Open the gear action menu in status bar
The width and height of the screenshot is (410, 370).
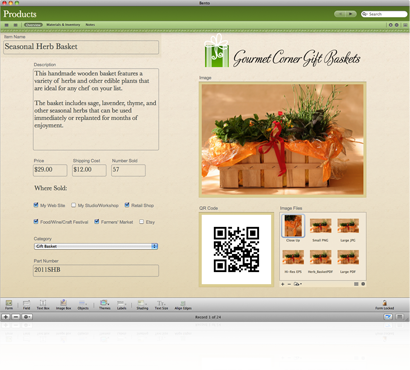27,317
